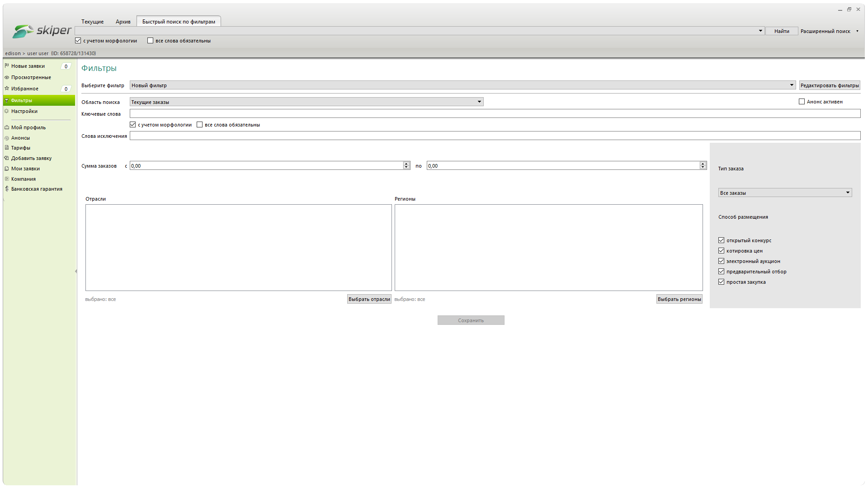Enable the Анонс активен checkbox
868x488 pixels.
pyautogui.click(x=802, y=102)
